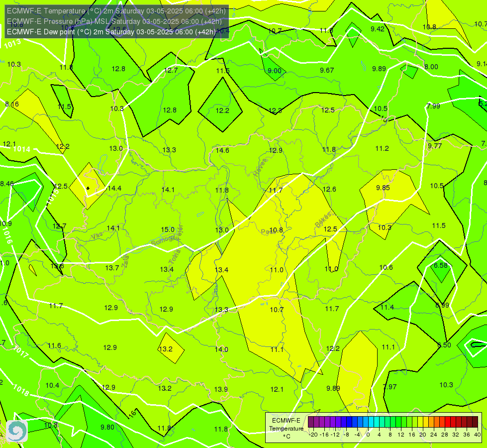Click the 8.46 temperature value

point(7,184)
